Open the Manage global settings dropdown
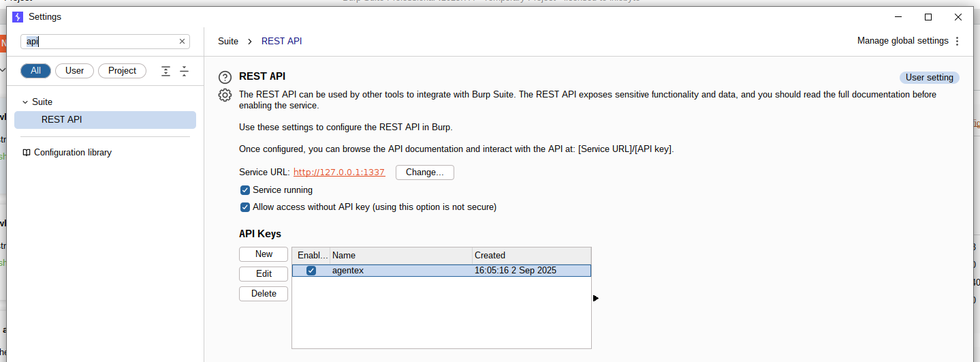This screenshot has width=980, height=362. [902, 41]
